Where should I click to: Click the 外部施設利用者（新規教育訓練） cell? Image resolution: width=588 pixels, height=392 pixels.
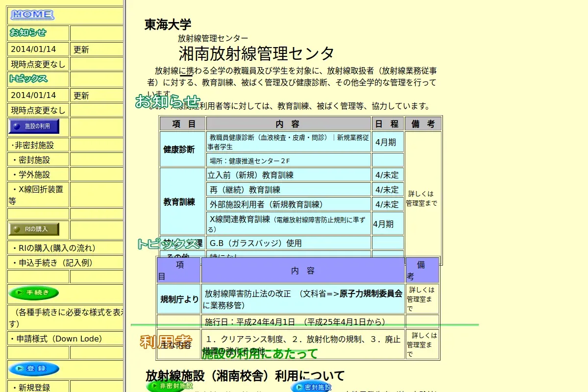click(x=289, y=204)
